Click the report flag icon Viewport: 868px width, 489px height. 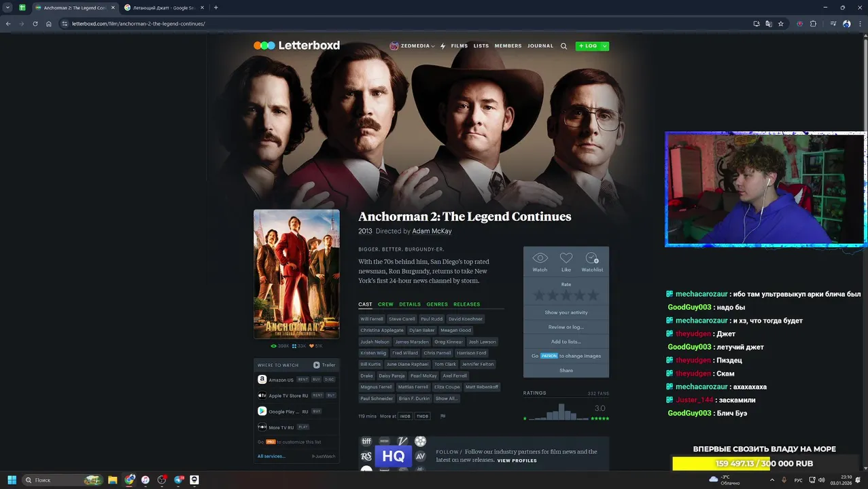[x=442, y=416]
